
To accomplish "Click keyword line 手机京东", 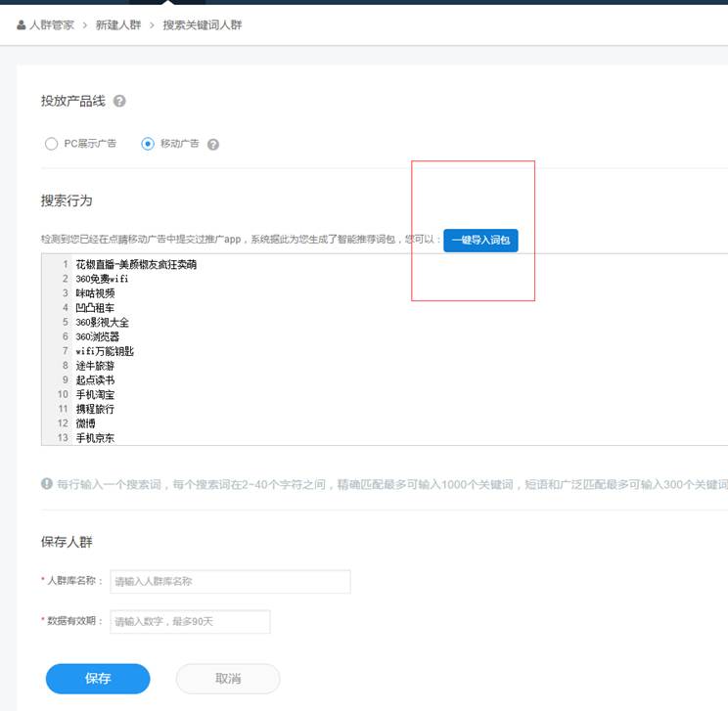I will tap(95, 437).
